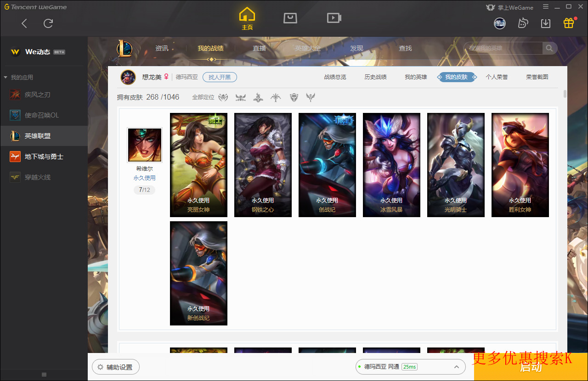Filter skins by the third role icon
Screen dimensions: 588x381
(x=258, y=97)
